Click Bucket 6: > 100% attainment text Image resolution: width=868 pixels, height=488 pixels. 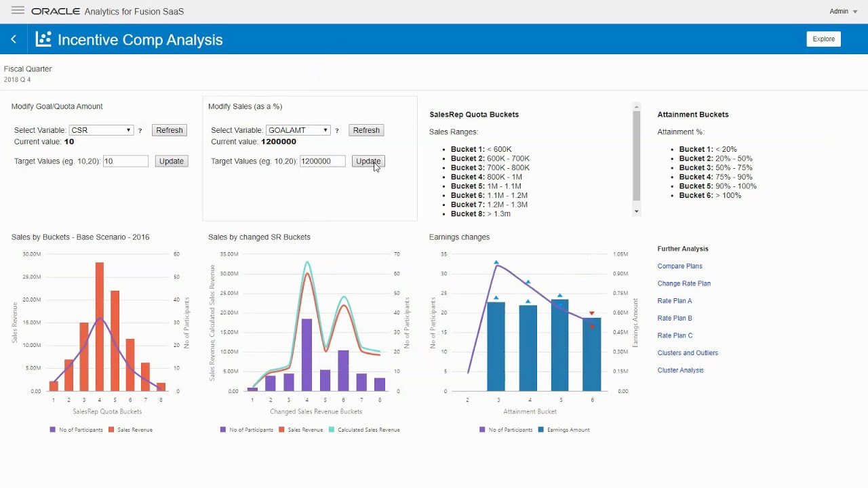[710, 196]
